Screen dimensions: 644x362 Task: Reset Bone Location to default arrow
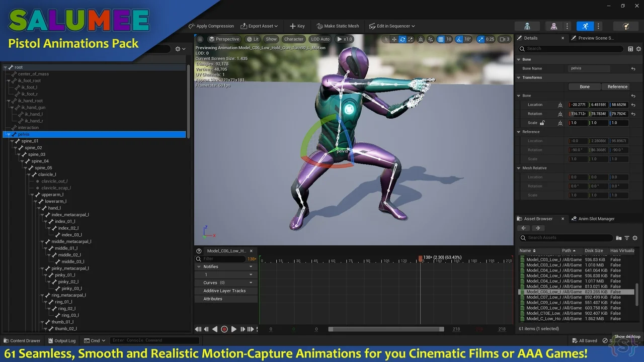[x=633, y=105]
